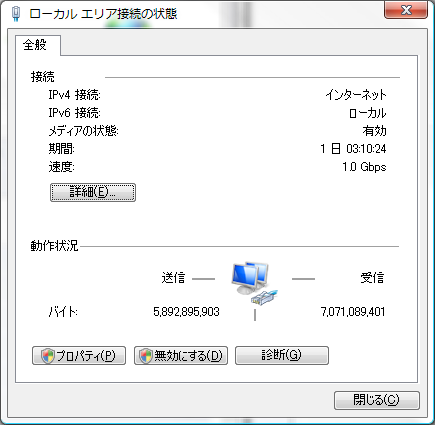Close dialog with 閉じる(C) button
Screen dimensions: 435x425
point(377,400)
